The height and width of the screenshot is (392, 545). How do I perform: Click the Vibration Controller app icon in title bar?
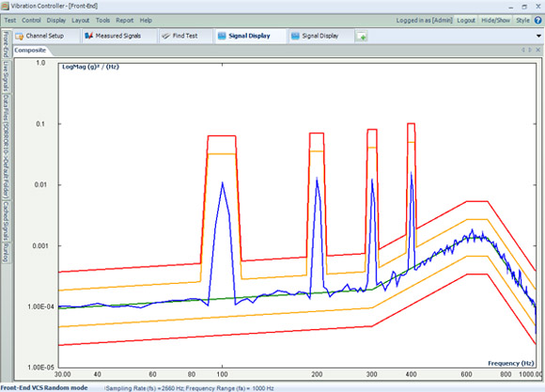5,6
